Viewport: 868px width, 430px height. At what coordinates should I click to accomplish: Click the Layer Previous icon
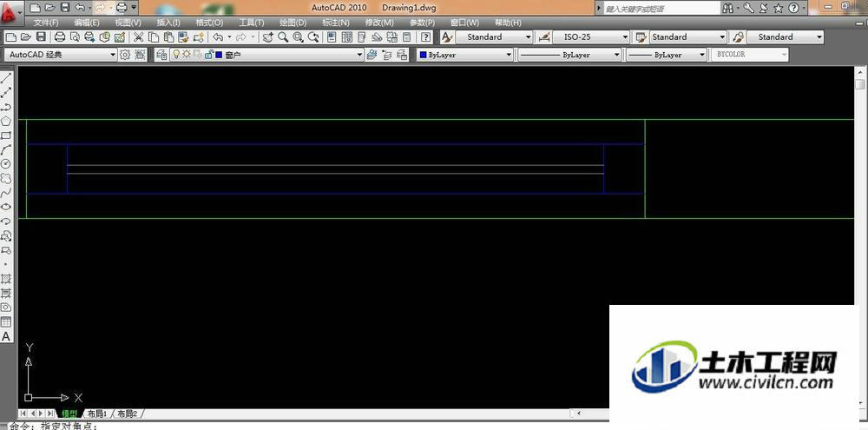tap(387, 55)
